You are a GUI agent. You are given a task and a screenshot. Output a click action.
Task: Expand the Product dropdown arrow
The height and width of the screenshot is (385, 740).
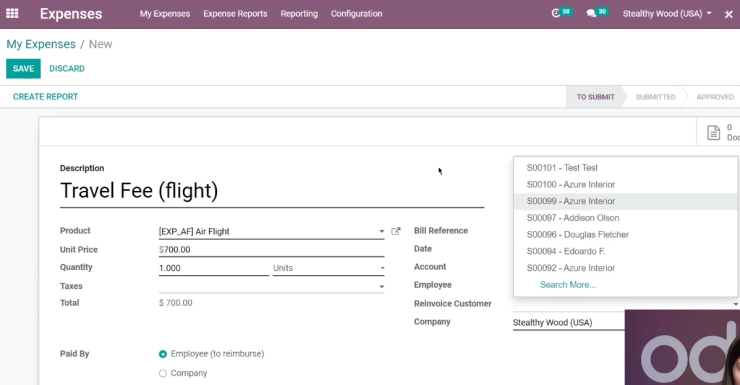click(x=381, y=231)
